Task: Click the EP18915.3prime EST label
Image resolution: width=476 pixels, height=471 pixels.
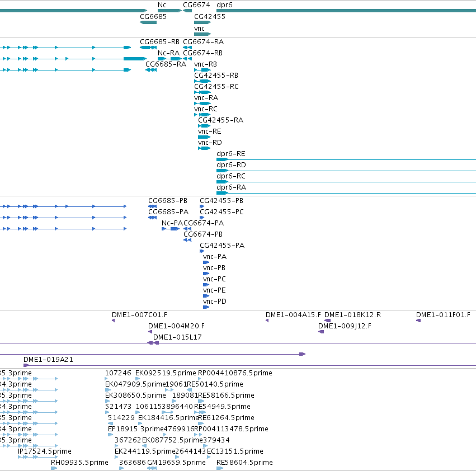Action: click(136, 429)
